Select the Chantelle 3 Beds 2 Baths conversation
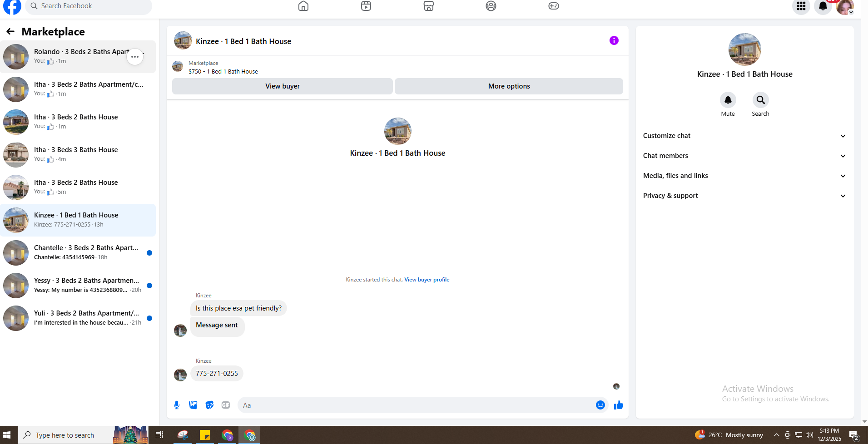This screenshot has height=444, width=868. point(78,253)
